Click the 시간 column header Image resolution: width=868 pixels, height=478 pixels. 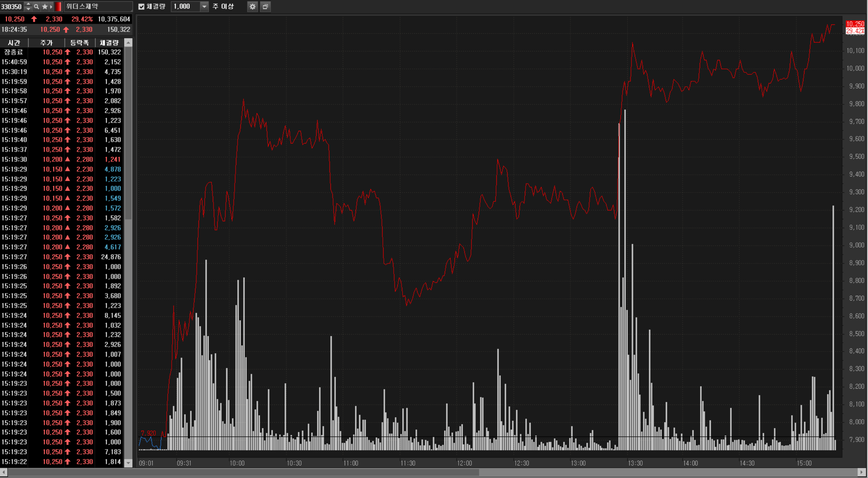(14, 43)
